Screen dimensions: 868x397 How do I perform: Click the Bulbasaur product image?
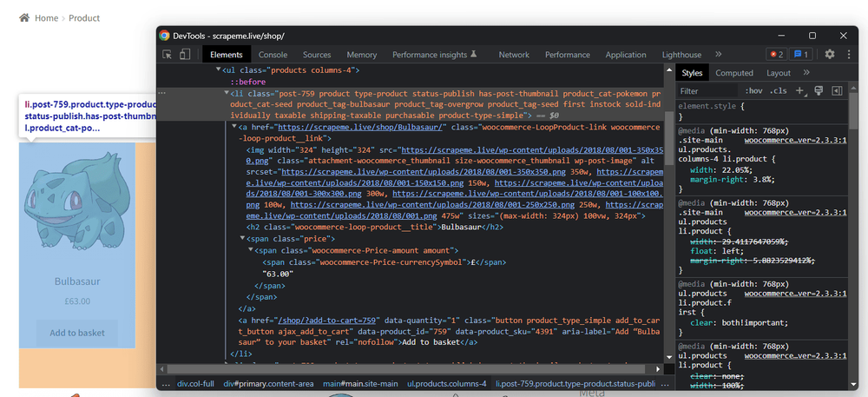click(77, 202)
